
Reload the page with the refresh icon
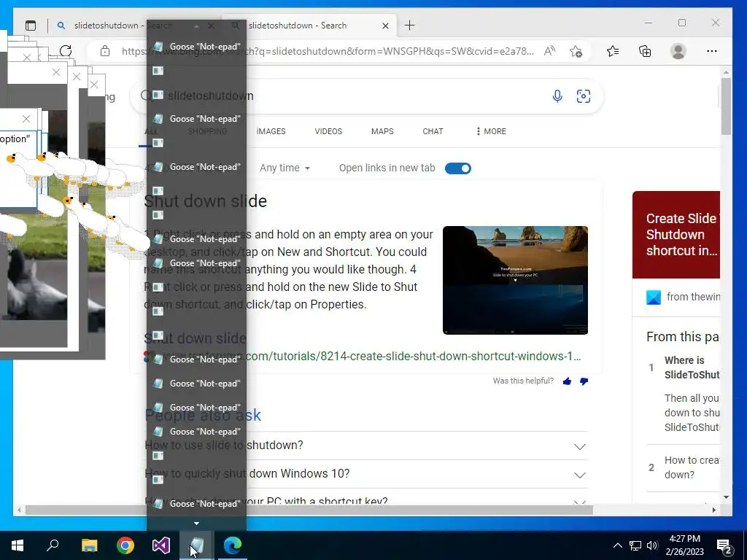point(66,51)
